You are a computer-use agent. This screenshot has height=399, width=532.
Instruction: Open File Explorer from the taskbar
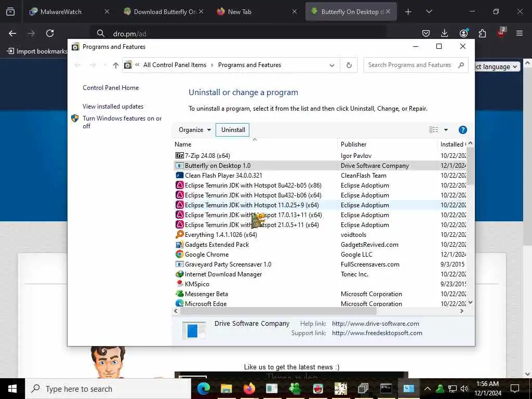click(227, 389)
